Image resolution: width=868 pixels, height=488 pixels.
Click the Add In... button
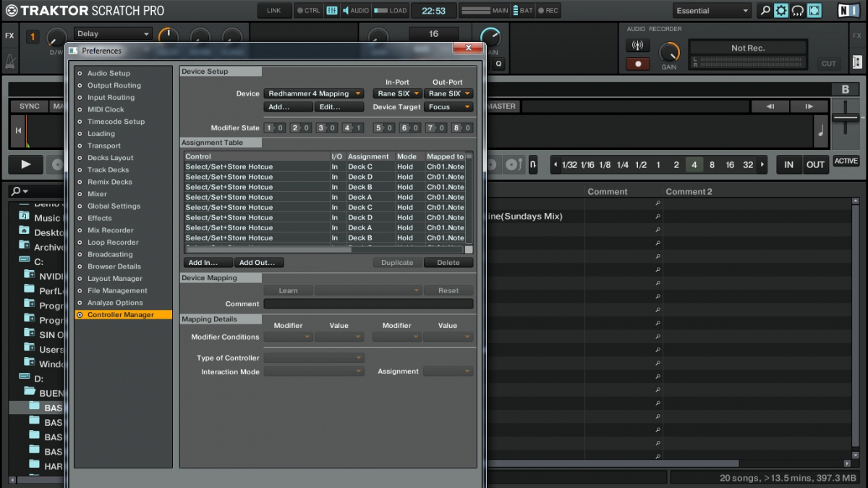pyautogui.click(x=208, y=263)
